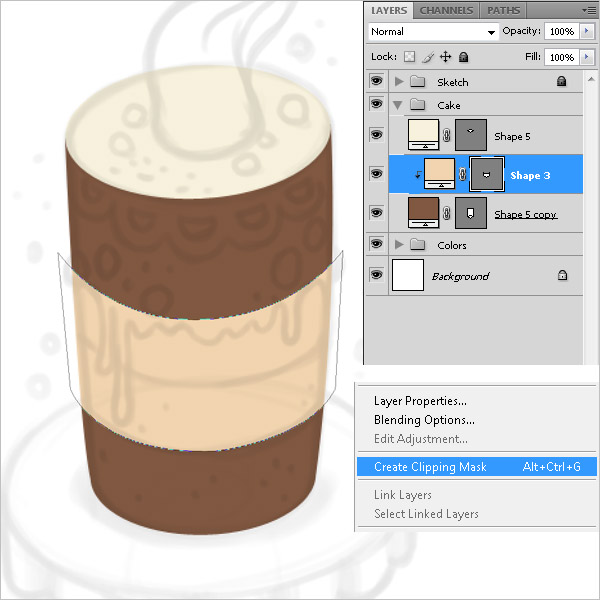Click the Shape 3 layer name

530,176
